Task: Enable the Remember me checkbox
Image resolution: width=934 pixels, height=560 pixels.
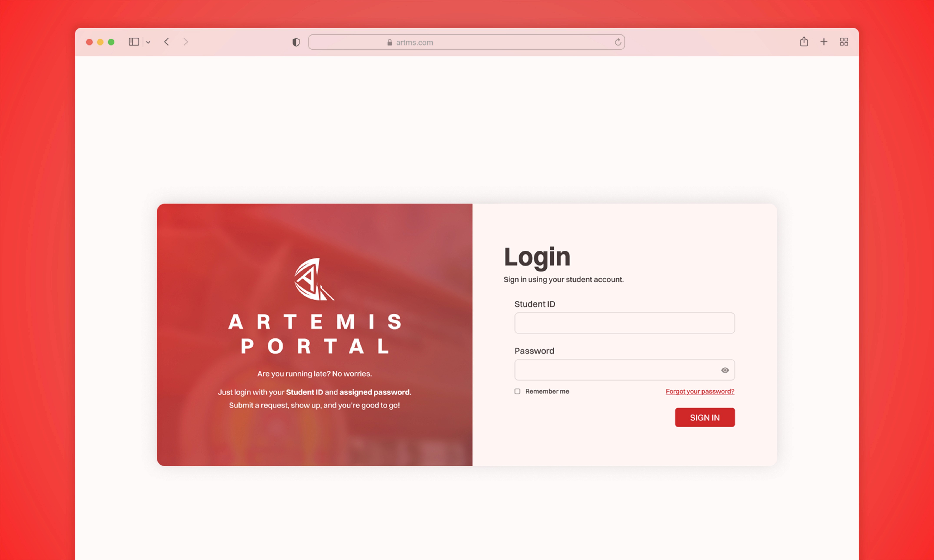Action: click(517, 391)
